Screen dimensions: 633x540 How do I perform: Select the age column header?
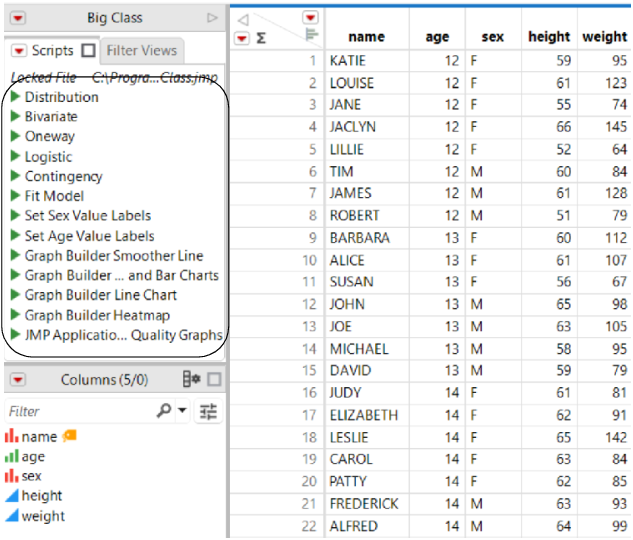click(437, 37)
